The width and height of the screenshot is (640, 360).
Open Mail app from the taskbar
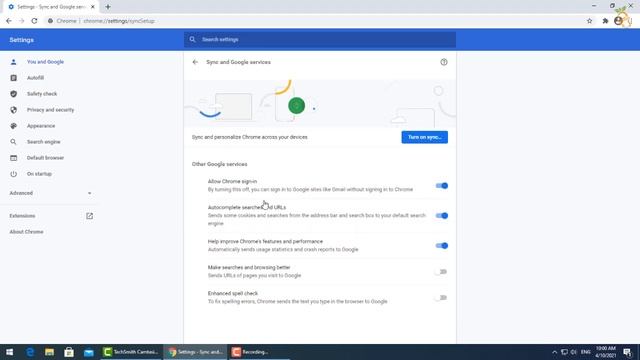(x=89, y=352)
